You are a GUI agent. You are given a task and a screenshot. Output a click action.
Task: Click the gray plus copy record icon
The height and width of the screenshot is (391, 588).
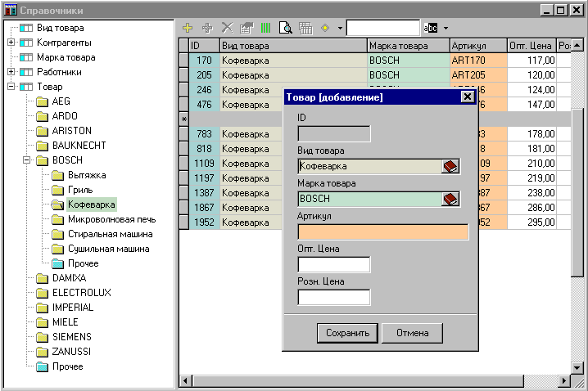click(207, 28)
